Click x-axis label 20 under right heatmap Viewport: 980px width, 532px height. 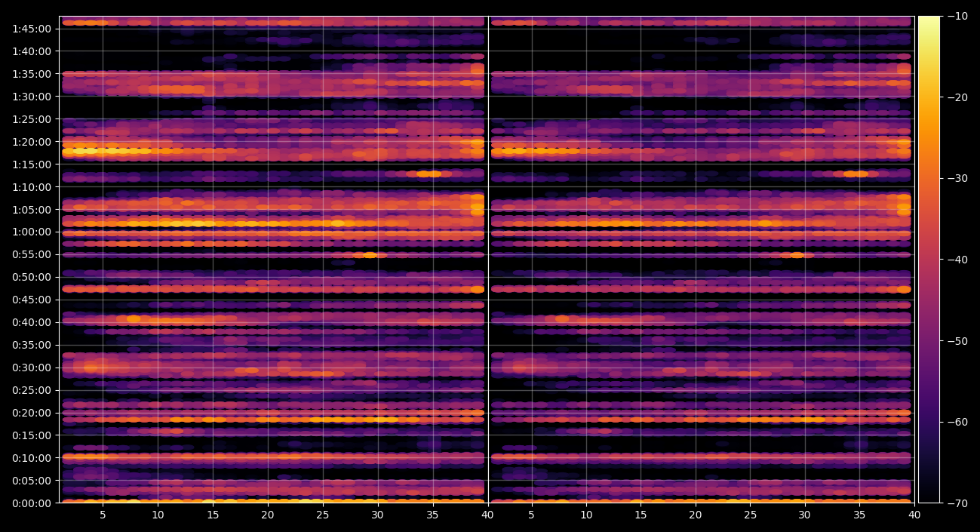tap(696, 515)
